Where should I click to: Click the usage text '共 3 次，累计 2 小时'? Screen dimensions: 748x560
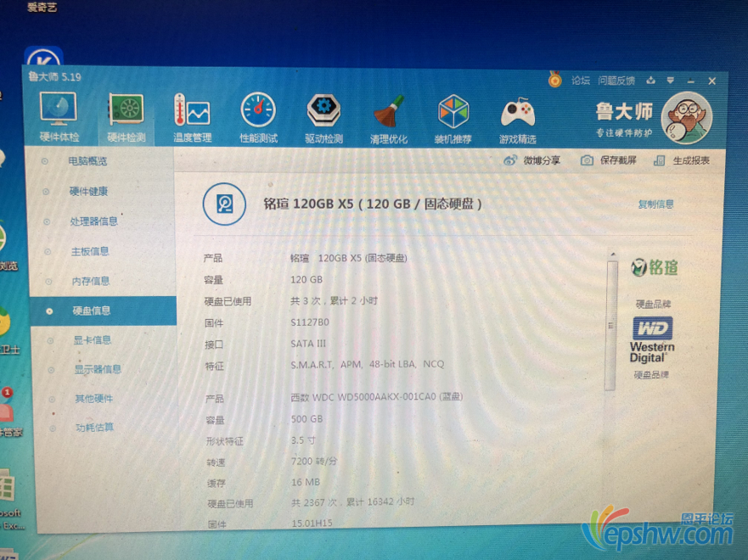pos(334,300)
